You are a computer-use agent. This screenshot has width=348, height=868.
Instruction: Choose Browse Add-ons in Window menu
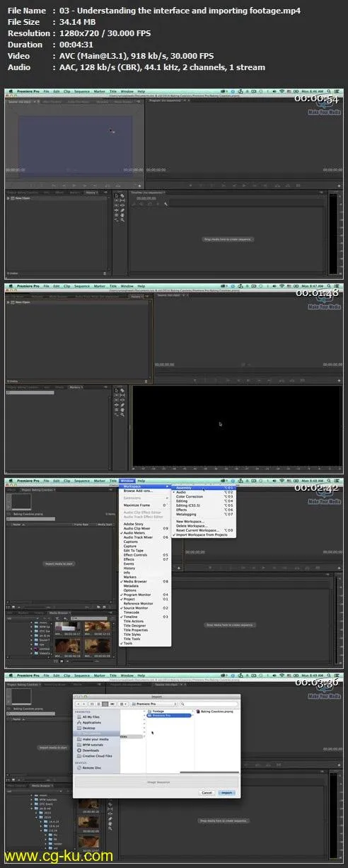tap(145, 491)
